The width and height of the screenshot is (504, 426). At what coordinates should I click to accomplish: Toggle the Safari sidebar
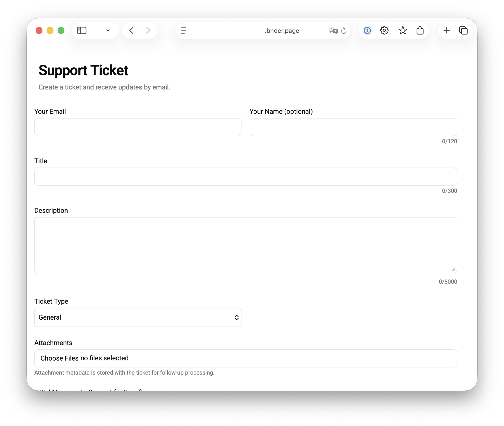[x=82, y=30]
